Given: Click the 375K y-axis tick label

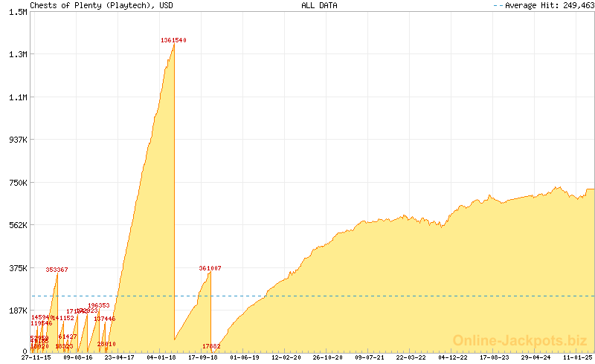Looking at the screenshot, I should [17, 268].
